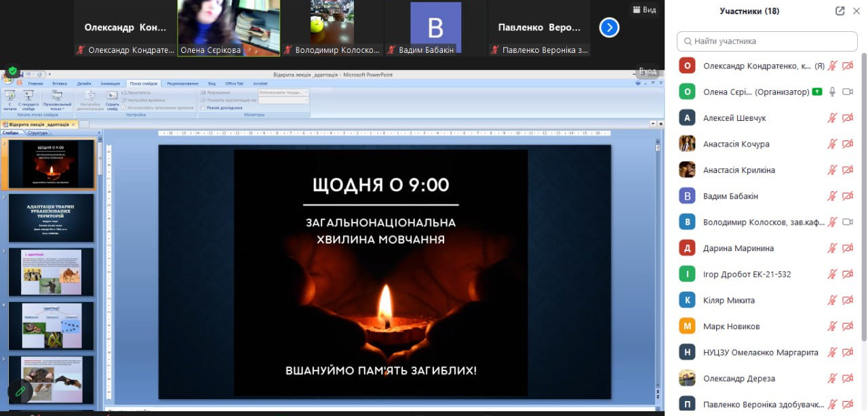This screenshot has height=416, width=868.
Task: Open the 'Вид' view layout menu
Action: coord(644,10)
